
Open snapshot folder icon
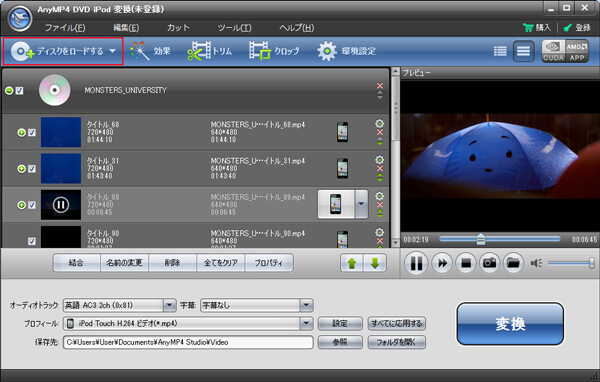pos(513,263)
